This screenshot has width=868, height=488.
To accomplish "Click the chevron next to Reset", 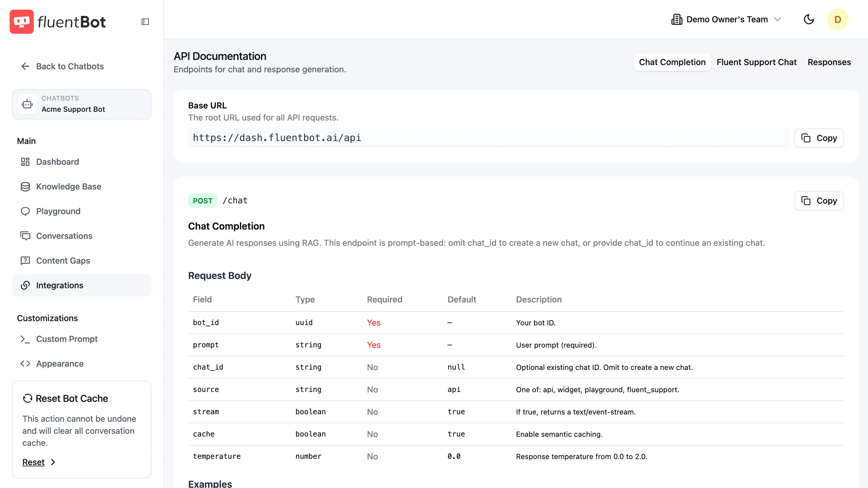I will coord(53,462).
